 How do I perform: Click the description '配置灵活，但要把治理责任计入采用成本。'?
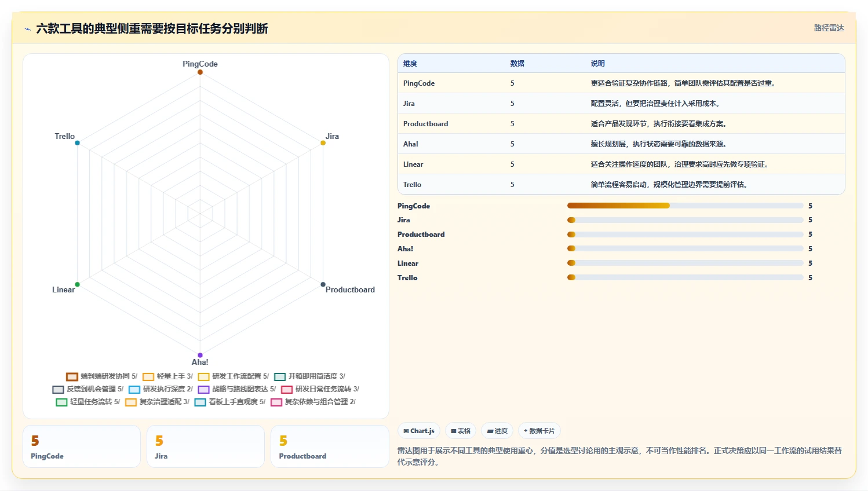pos(657,104)
